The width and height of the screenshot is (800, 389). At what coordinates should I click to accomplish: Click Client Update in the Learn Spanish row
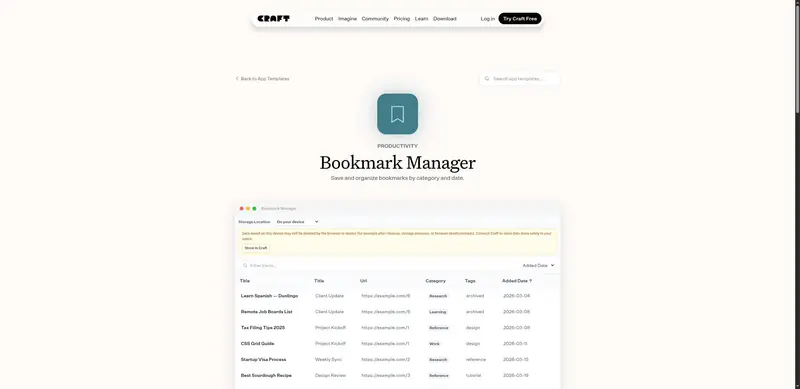click(329, 296)
